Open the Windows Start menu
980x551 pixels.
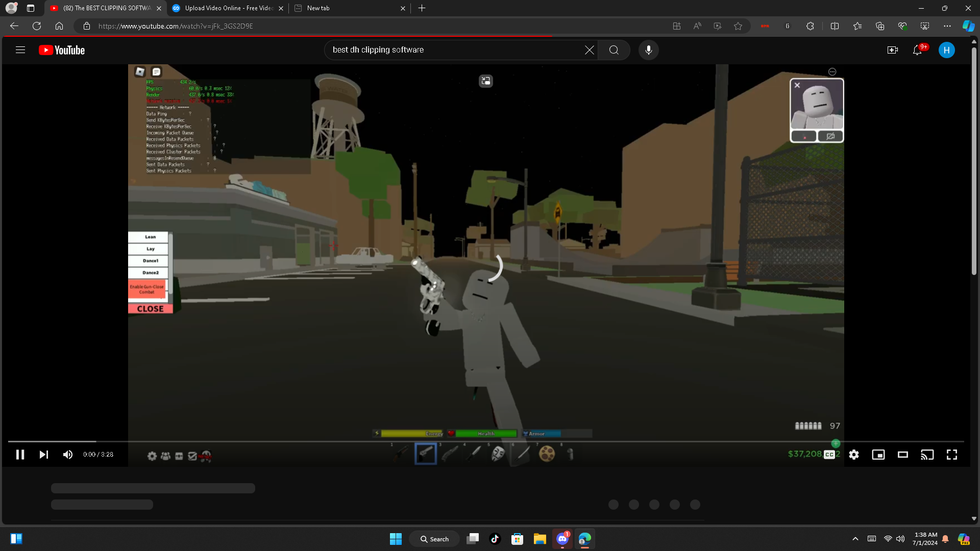pos(396,539)
